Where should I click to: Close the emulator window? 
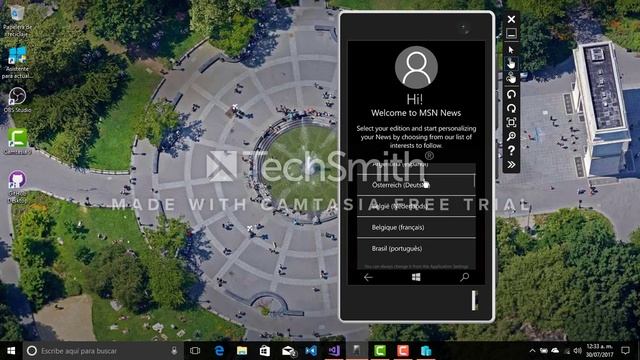[x=511, y=19]
